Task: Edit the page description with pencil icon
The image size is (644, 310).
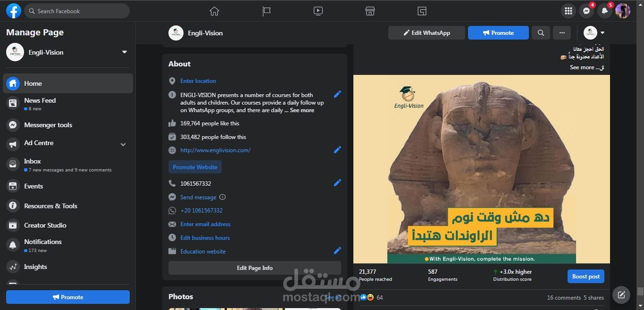Action: pyautogui.click(x=337, y=94)
